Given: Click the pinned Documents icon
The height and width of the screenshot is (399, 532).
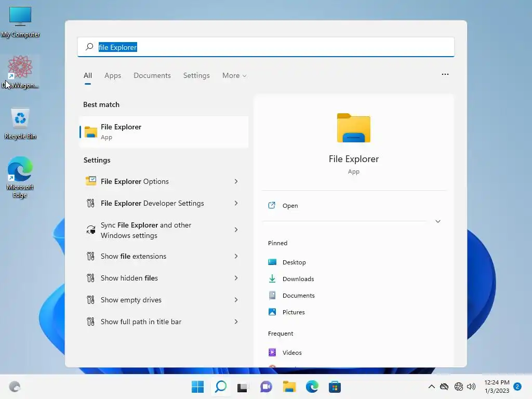Looking at the screenshot, I should (x=272, y=295).
